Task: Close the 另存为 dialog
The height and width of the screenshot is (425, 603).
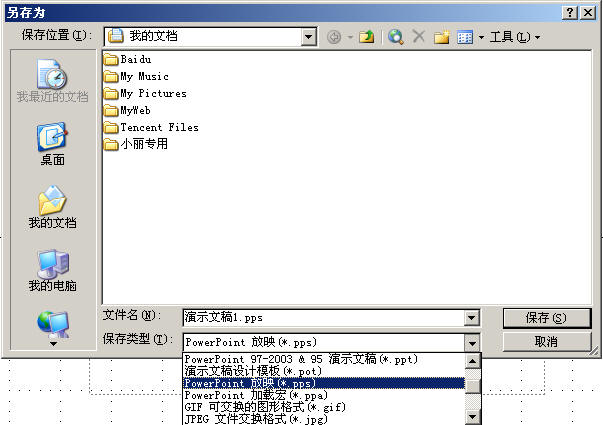Action: [x=588, y=13]
